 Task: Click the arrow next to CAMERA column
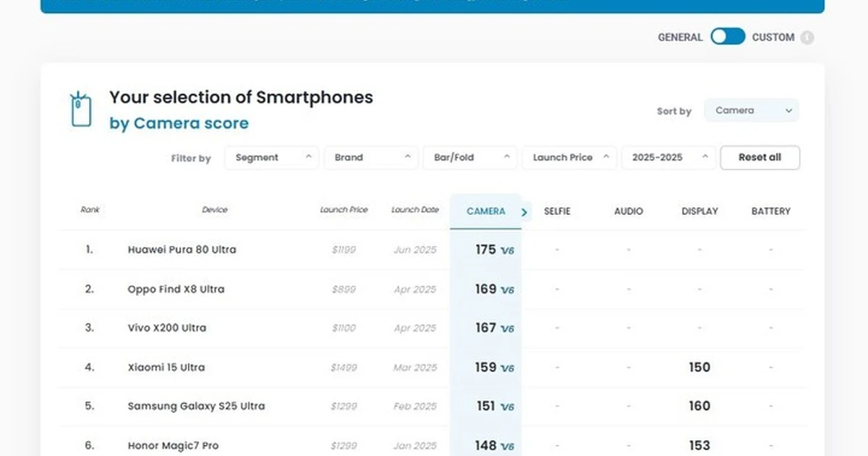click(524, 212)
